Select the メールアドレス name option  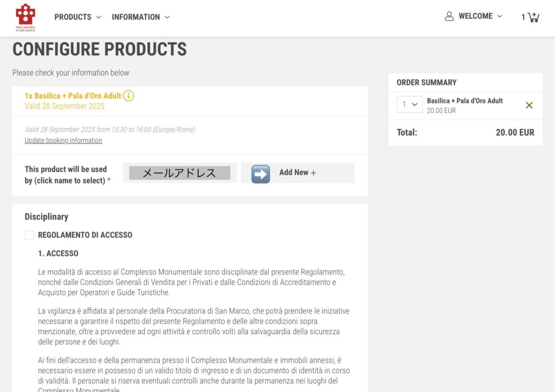[x=179, y=173]
